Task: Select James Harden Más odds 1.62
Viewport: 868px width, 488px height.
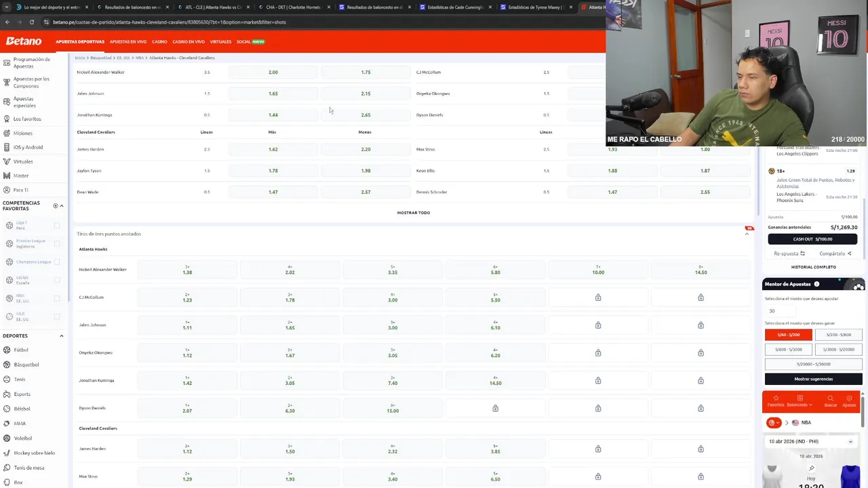Action: [273, 149]
